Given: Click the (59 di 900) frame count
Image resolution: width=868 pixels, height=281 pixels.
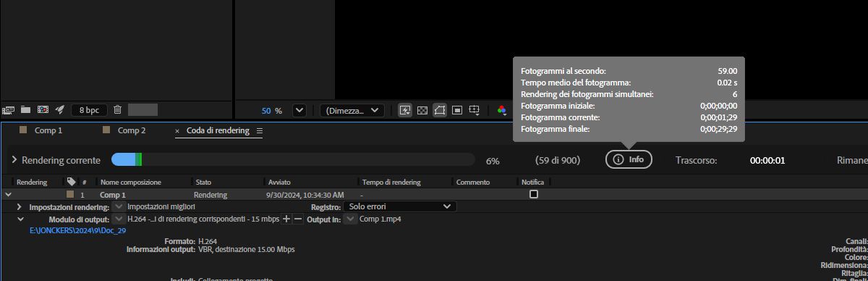Looking at the screenshot, I should tap(558, 160).
